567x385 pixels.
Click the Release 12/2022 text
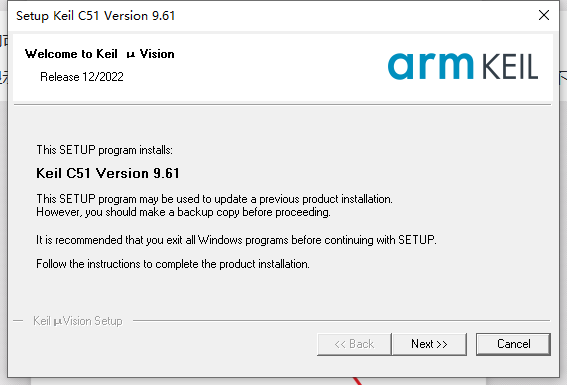tap(82, 77)
